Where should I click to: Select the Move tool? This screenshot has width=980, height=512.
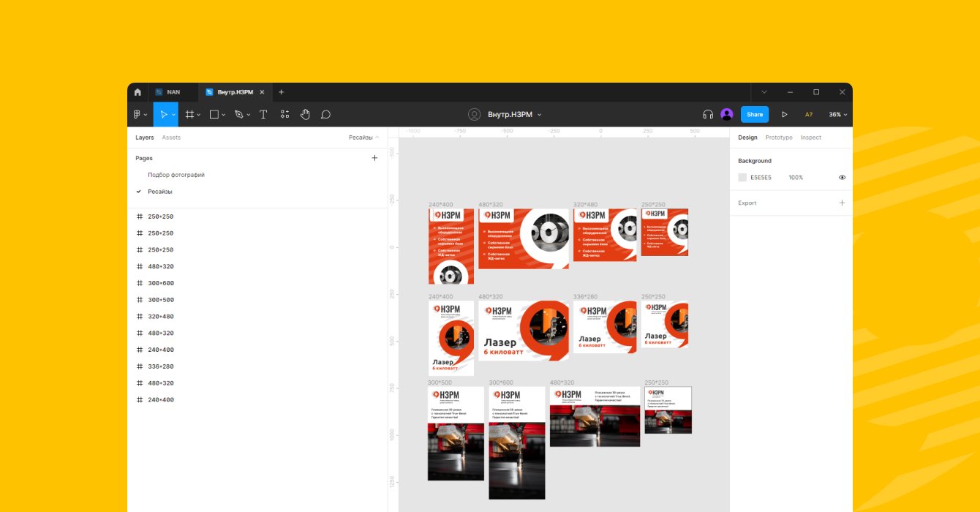pyautogui.click(x=163, y=115)
